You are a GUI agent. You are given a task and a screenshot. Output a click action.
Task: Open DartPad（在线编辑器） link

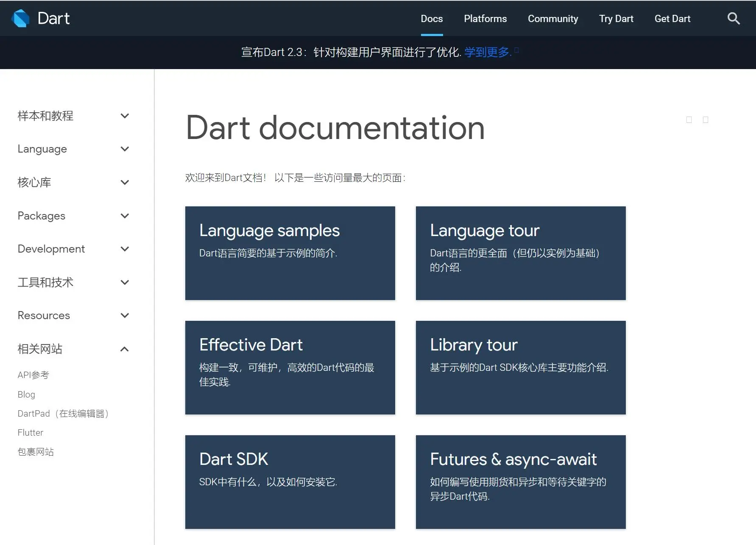coord(63,414)
